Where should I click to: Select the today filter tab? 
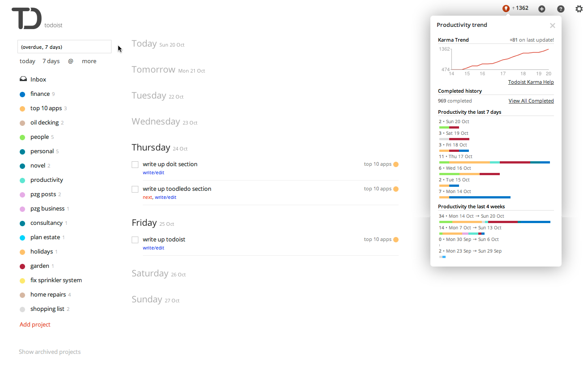click(27, 61)
